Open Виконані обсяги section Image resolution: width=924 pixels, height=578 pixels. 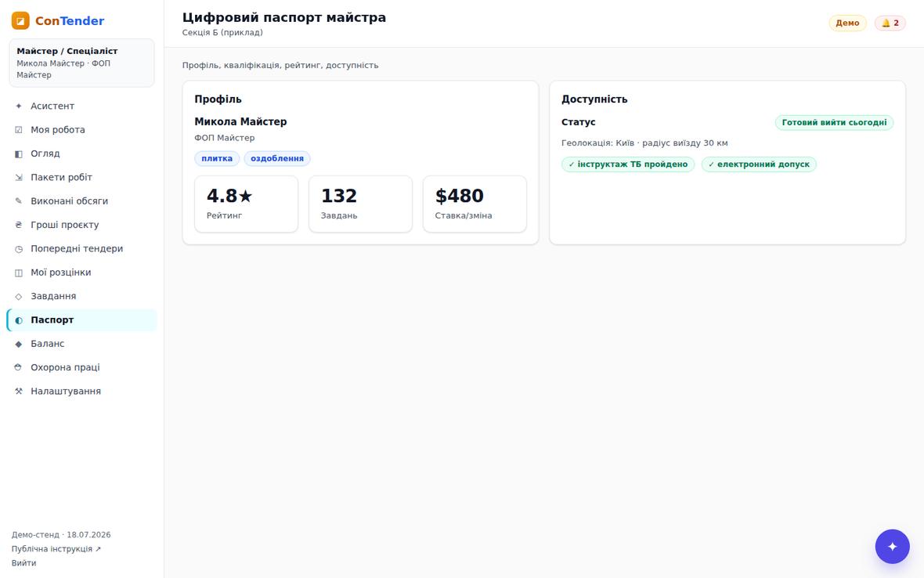click(82, 201)
